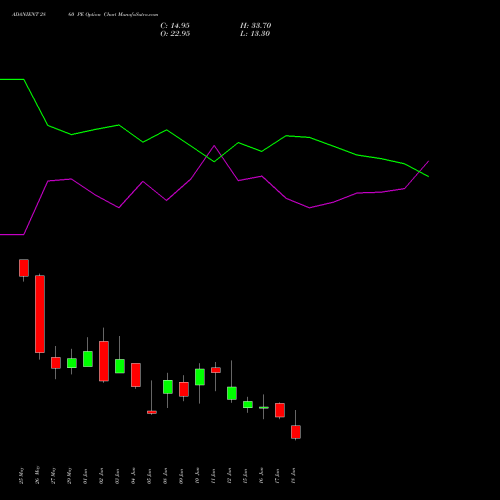Click the 17 Jun date axis label
This screenshot has width=500, height=500.
coord(278,475)
